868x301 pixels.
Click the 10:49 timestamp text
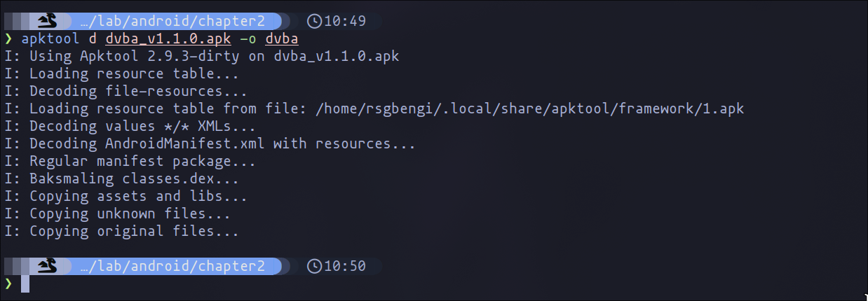345,21
